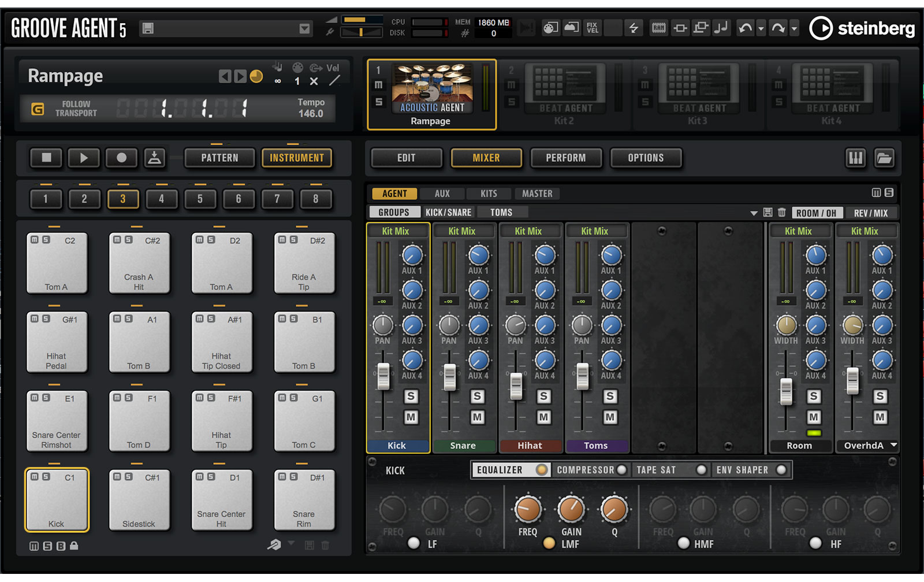The width and height of the screenshot is (924, 582).
Task: Click the lightning bolt icon
Action: click(x=634, y=28)
